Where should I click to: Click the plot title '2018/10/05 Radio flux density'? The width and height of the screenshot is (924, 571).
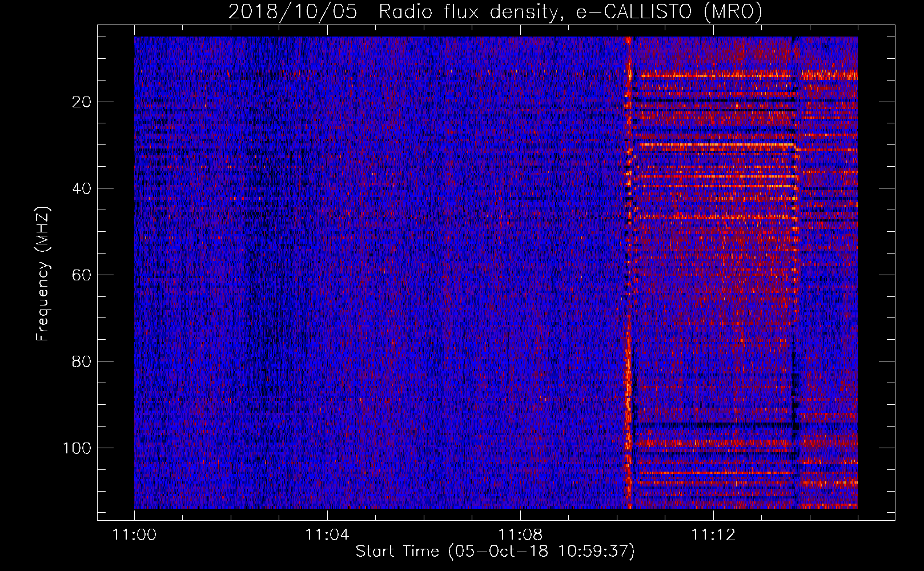coord(496,12)
